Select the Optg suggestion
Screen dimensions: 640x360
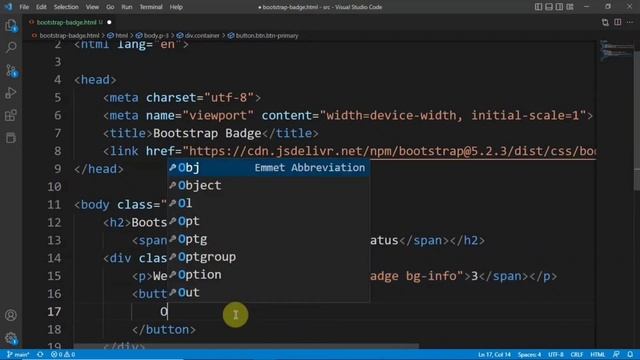coord(269,239)
